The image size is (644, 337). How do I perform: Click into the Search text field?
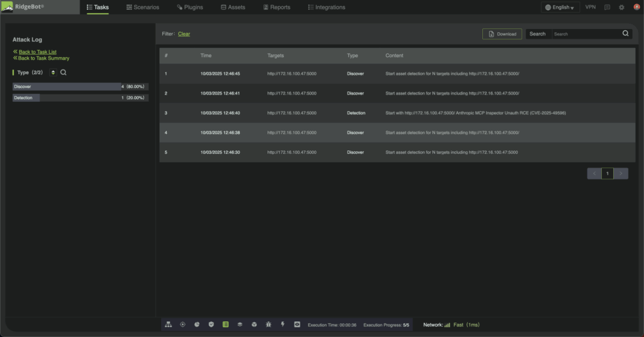point(585,34)
